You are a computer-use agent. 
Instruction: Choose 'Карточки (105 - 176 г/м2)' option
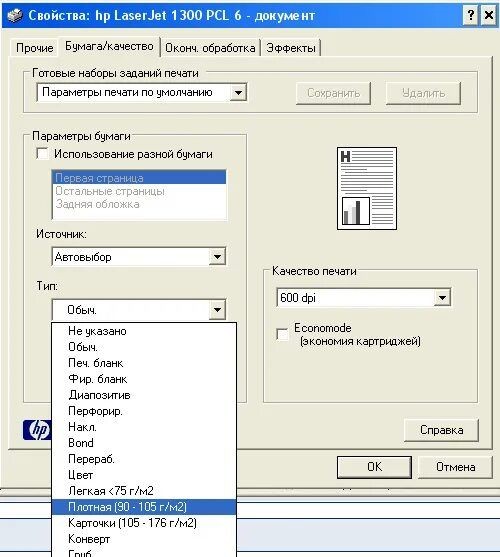coord(144,523)
